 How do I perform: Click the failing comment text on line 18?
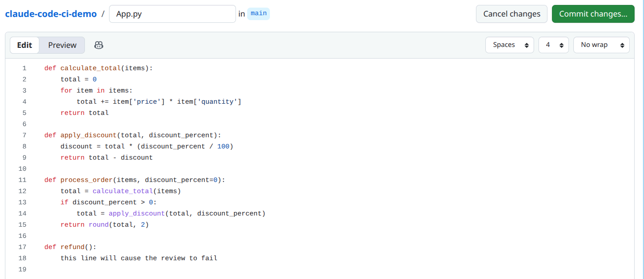pyautogui.click(x=139, y=258)
